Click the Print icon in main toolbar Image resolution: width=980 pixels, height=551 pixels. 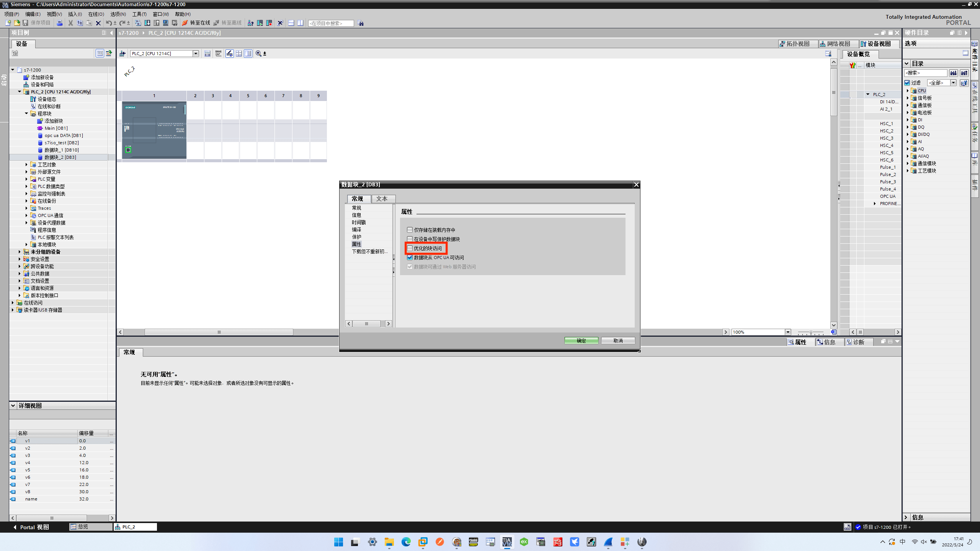coord(59,23)
